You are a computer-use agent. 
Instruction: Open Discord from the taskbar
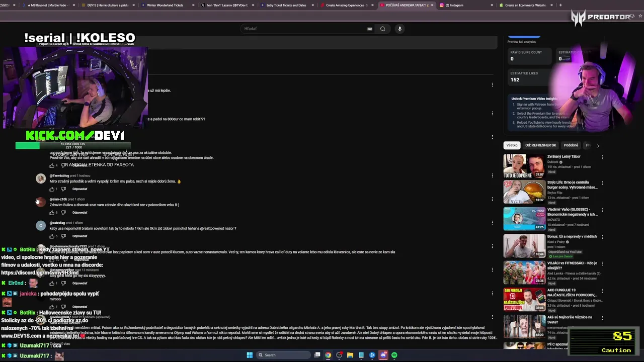[x=383, y=355]
